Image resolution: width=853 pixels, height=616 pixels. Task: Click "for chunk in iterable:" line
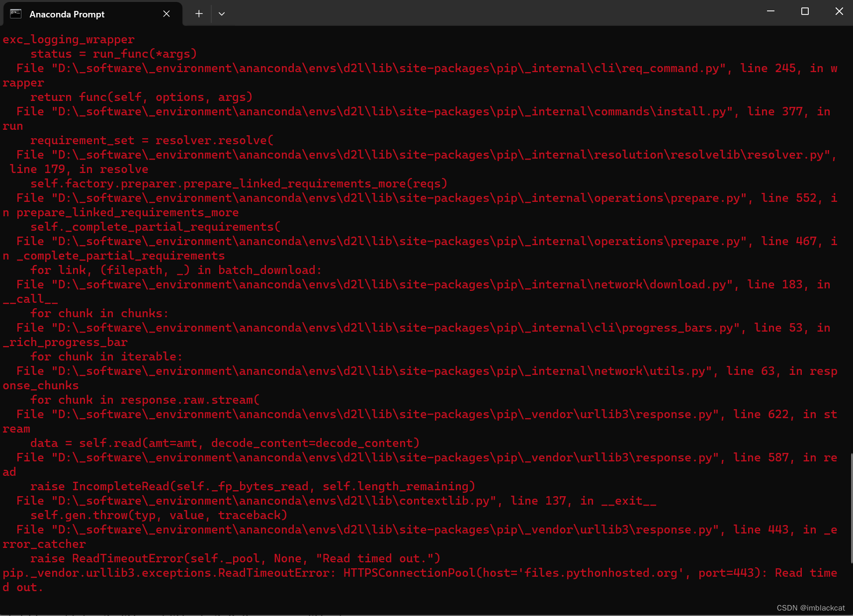tap(107, 357)
